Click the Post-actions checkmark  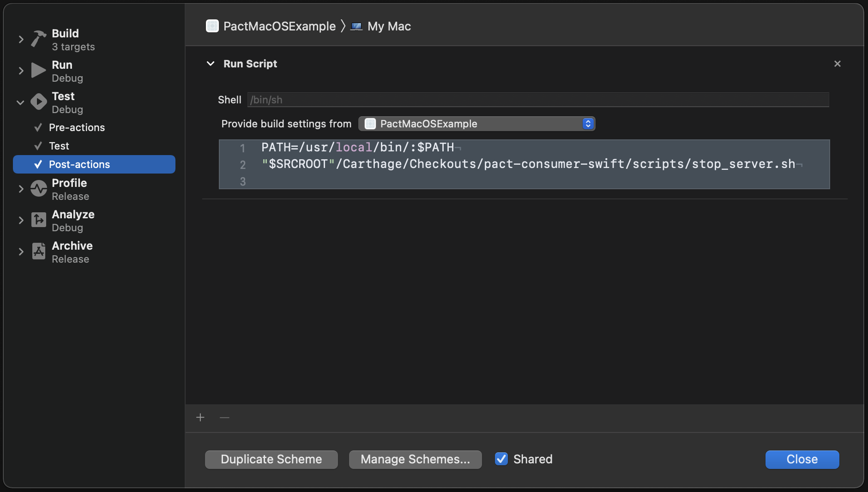click(38, 164)
